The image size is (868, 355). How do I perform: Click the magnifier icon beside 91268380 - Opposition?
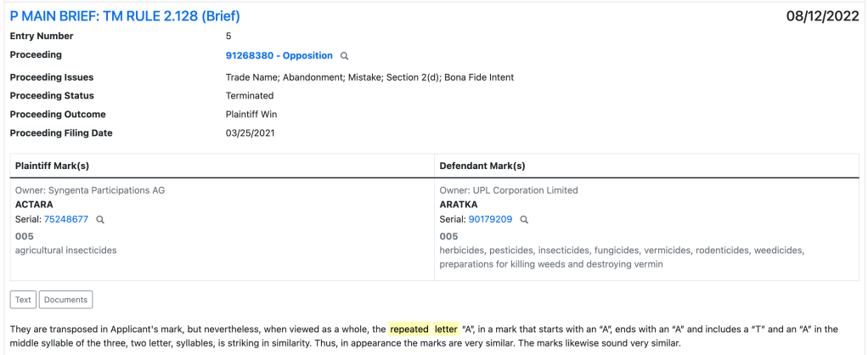[x=345, y=56]
